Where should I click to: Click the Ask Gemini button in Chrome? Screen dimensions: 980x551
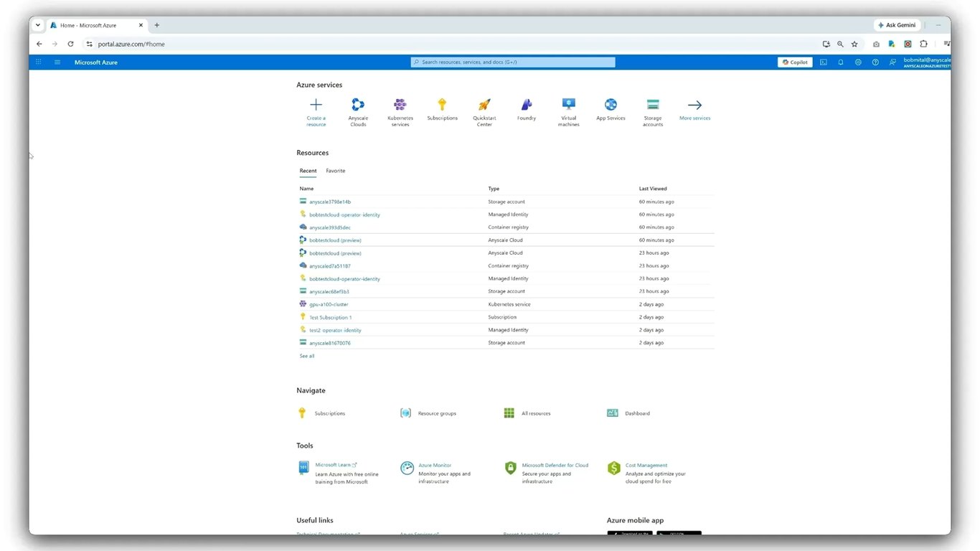[897, 25]
